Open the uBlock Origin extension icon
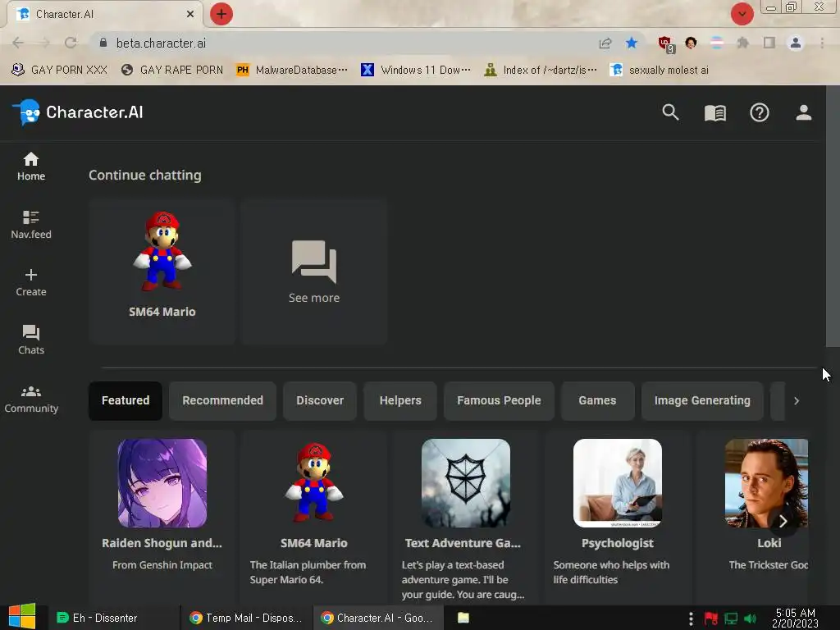 (x=665, y=44)
